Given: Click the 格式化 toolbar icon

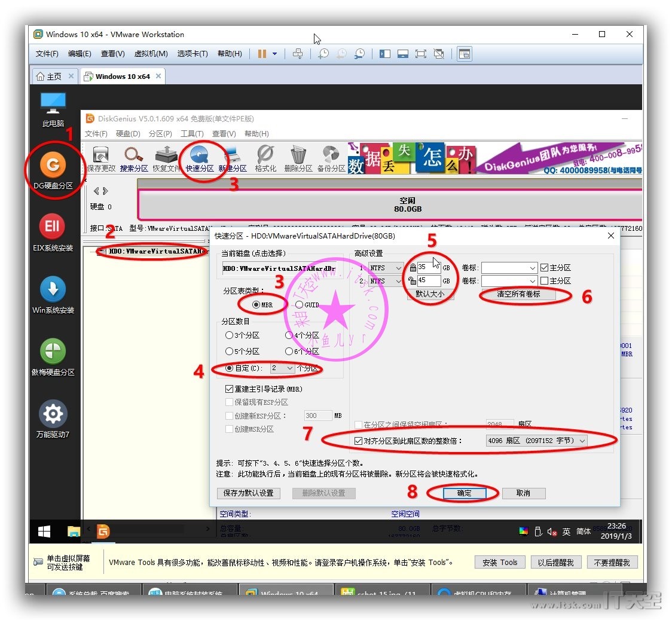Looking at the screenshot, I should (265, 159).
